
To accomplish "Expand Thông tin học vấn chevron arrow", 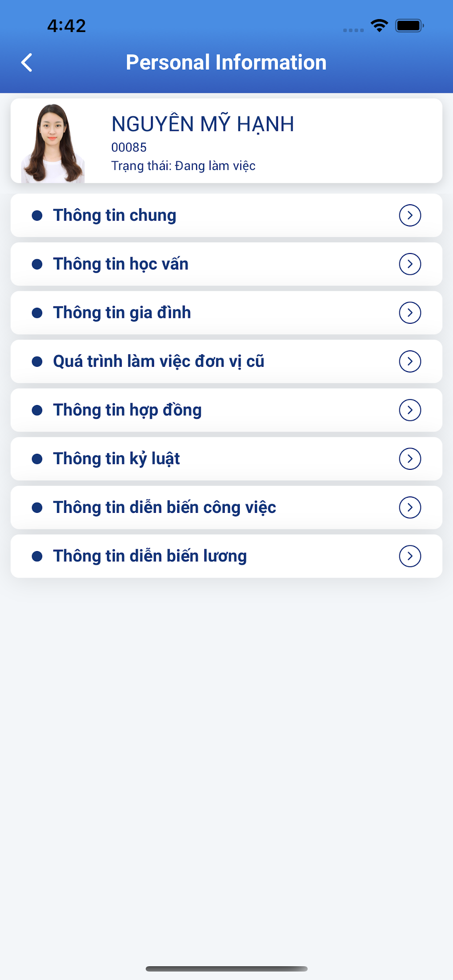I will click(410, 265).
